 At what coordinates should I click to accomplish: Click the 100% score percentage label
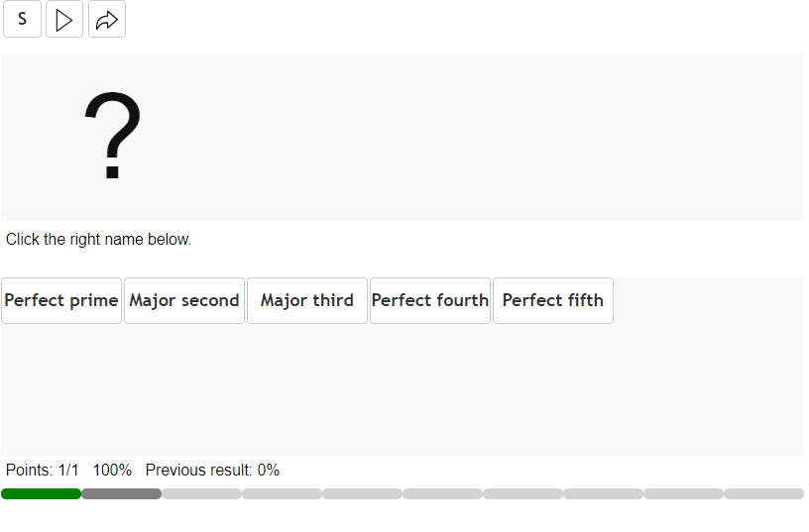pyautogui.click(x=112, y=470)
